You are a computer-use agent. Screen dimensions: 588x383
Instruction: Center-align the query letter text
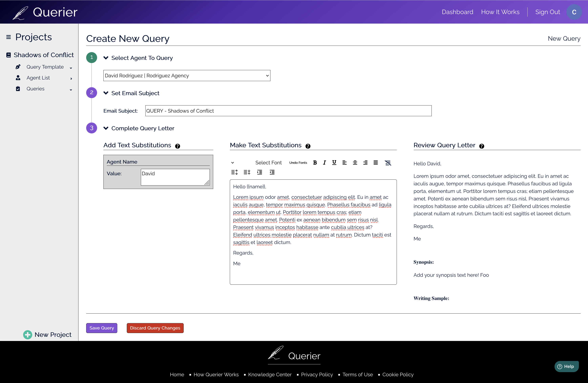tap(355, 162)
